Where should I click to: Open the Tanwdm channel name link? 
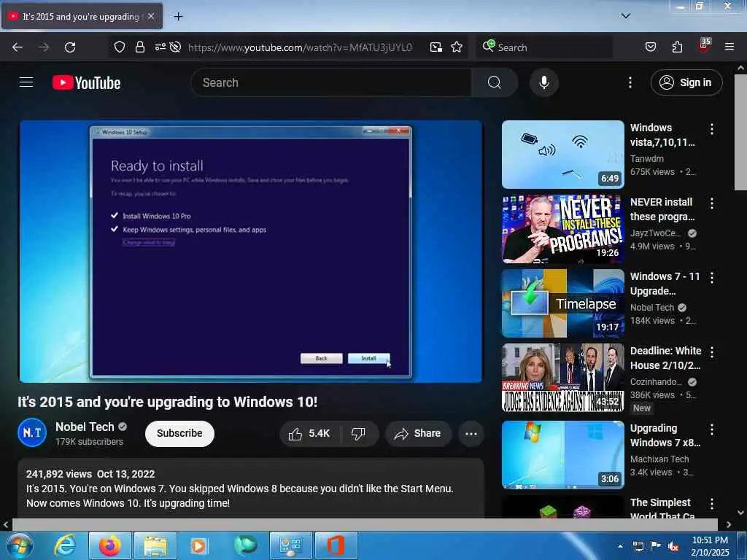tap(647, 158)
